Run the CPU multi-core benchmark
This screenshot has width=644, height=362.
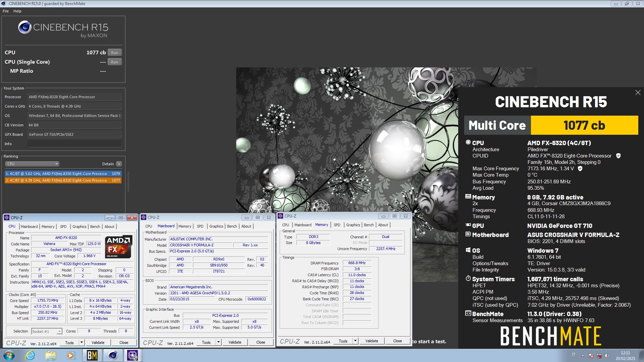[x=114, y=53]
